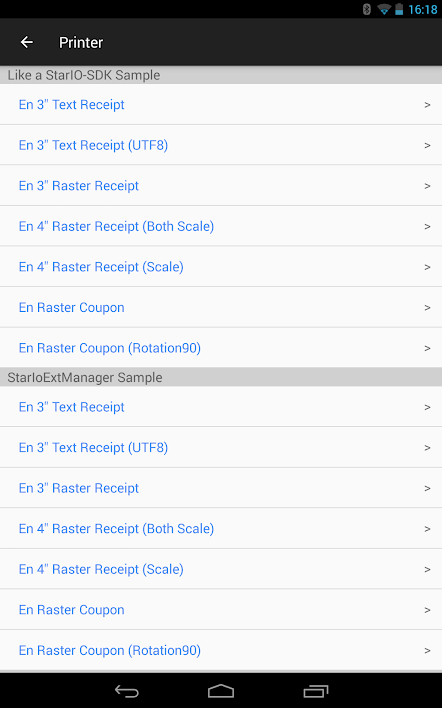Open first En 4" Raster Receipt (Scale) item
The width and height of the screenshot is (442, 708).
[221, 267]
